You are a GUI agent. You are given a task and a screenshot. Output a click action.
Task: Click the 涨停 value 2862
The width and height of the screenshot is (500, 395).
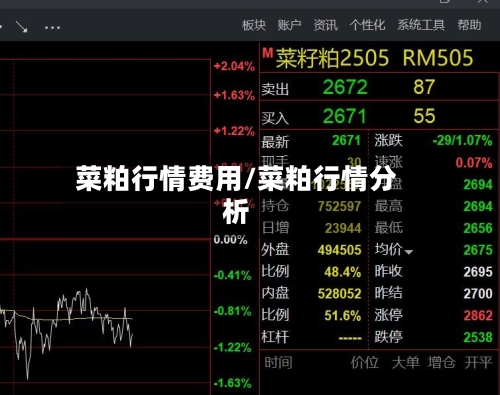478,315
